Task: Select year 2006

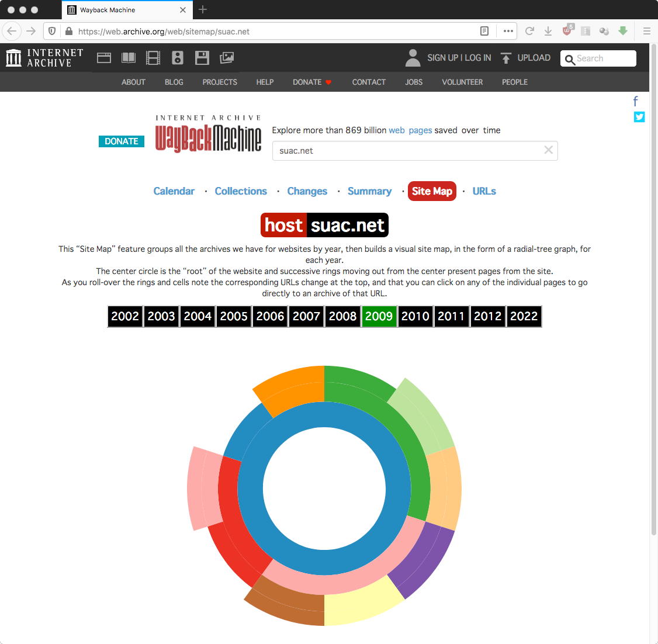Action: coord(270,316)
